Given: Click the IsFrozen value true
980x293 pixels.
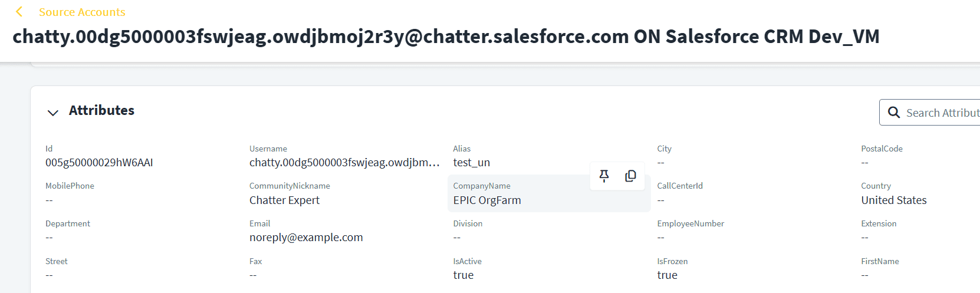Looking at the screenshot, I should tap(667, 275).
